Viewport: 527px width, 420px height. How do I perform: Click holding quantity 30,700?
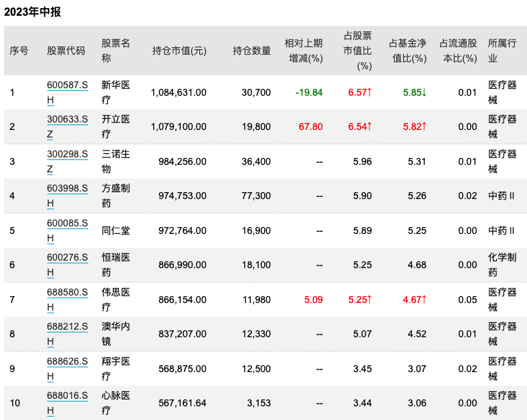256,92
